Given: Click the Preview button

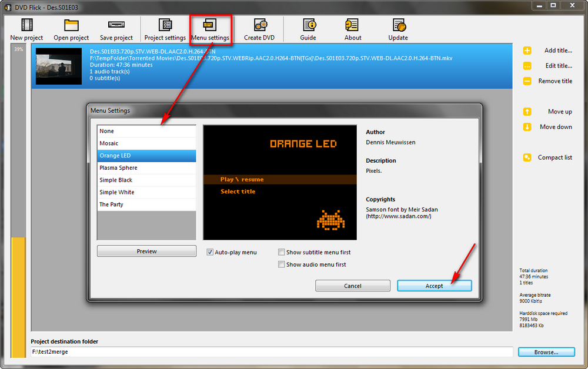Looking at the screenshot, I should tap(146, 251).
